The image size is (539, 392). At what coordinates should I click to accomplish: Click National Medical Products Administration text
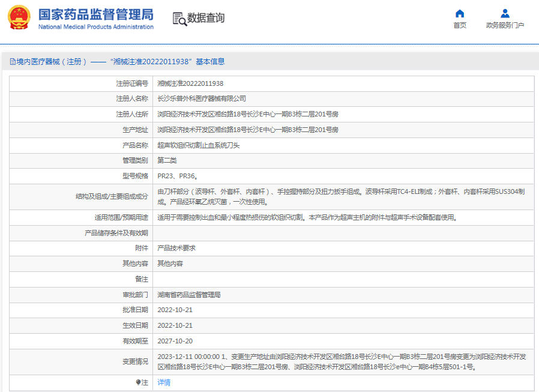click(96, 27)
